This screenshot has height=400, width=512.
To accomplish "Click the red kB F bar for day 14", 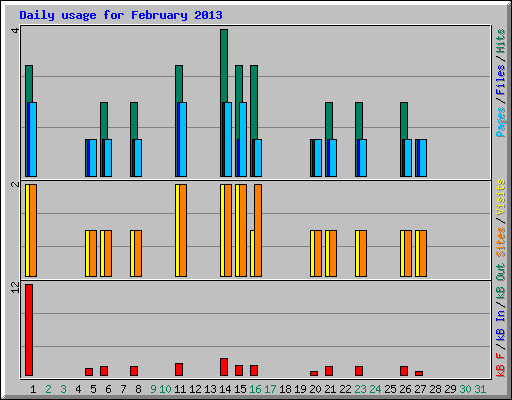I will pyautogui.click(x=224, y=367).
